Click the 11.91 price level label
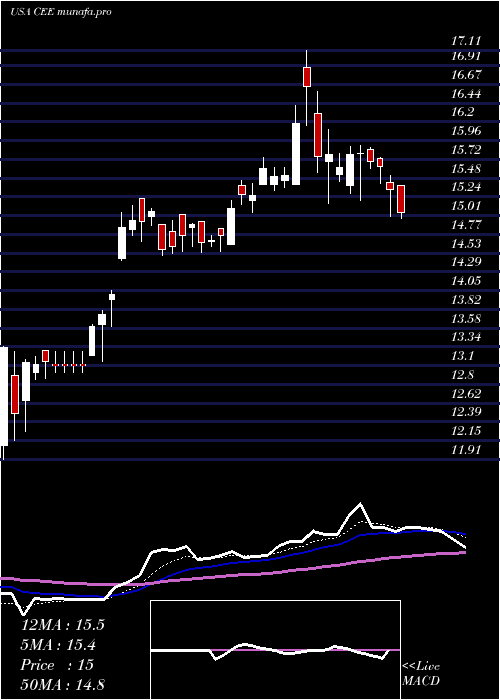Viewport: 500px width, 700px height. pos(466,450)
